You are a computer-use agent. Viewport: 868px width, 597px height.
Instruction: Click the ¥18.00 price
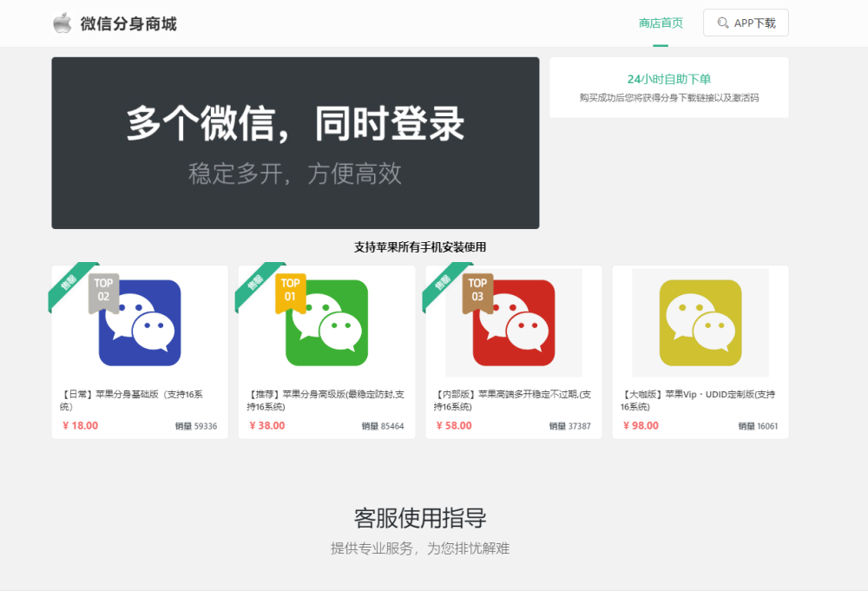click(80, 425)
